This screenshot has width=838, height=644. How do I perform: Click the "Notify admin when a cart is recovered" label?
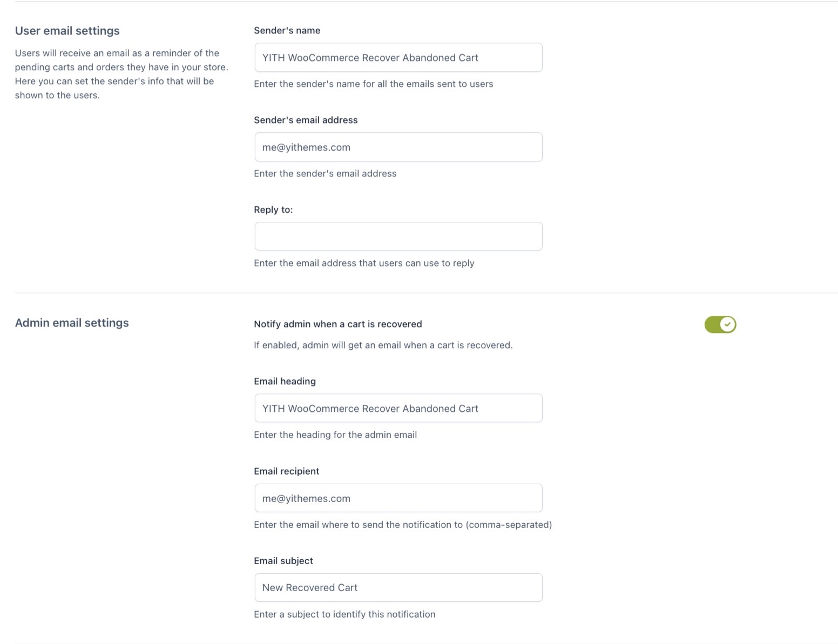[x=337, y=324]
